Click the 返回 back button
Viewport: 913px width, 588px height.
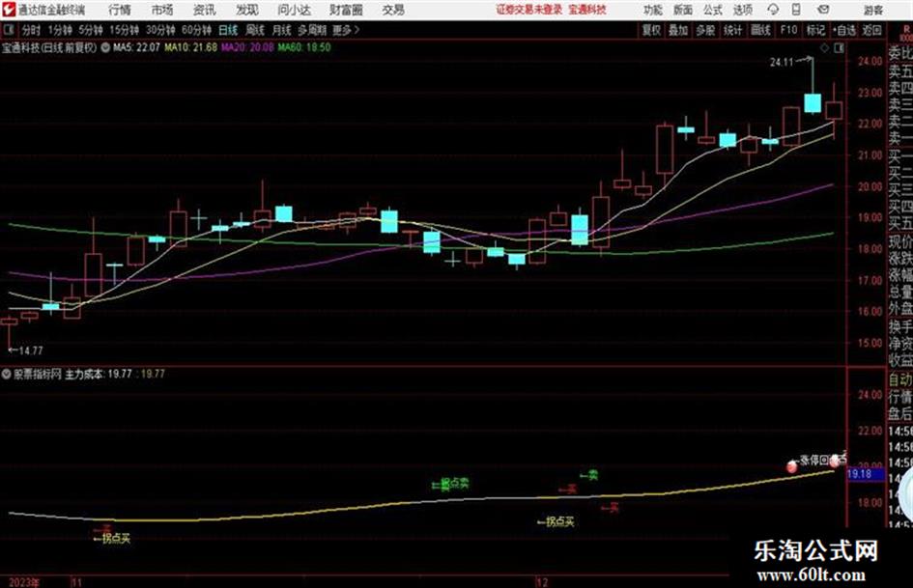[x=871, y=30]
